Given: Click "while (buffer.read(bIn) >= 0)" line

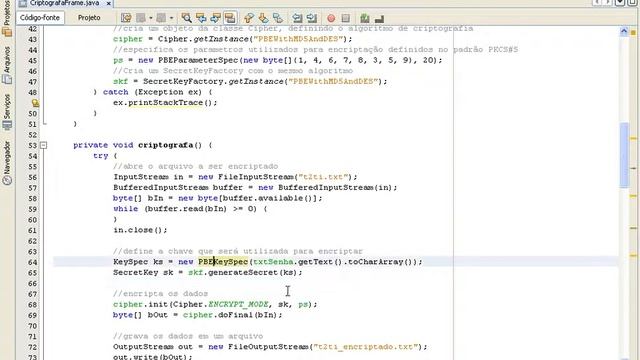Looking at the screenshot, I should pos(190,209).
